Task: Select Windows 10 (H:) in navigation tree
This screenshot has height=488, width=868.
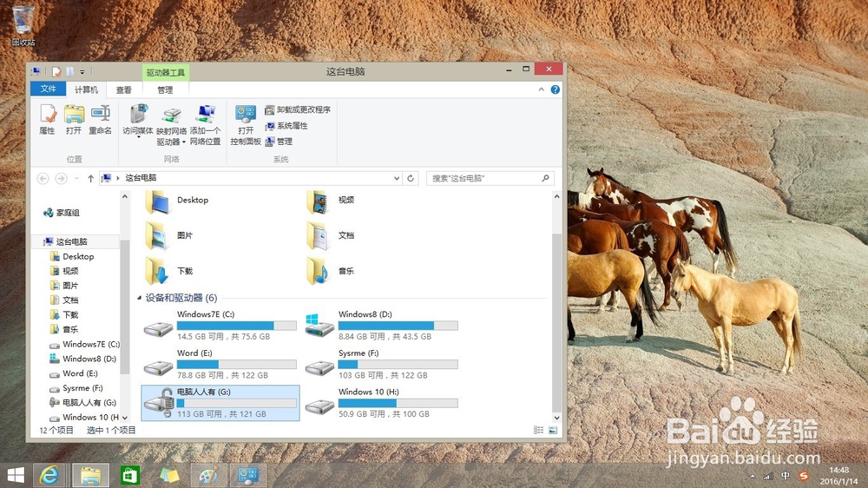Action: [84, 417]
